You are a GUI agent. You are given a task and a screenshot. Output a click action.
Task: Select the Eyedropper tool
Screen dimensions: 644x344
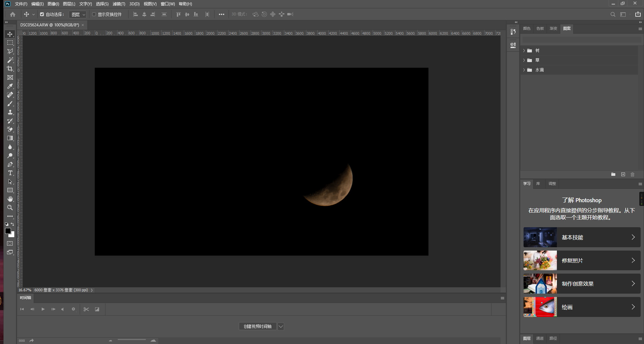[10, 86]
